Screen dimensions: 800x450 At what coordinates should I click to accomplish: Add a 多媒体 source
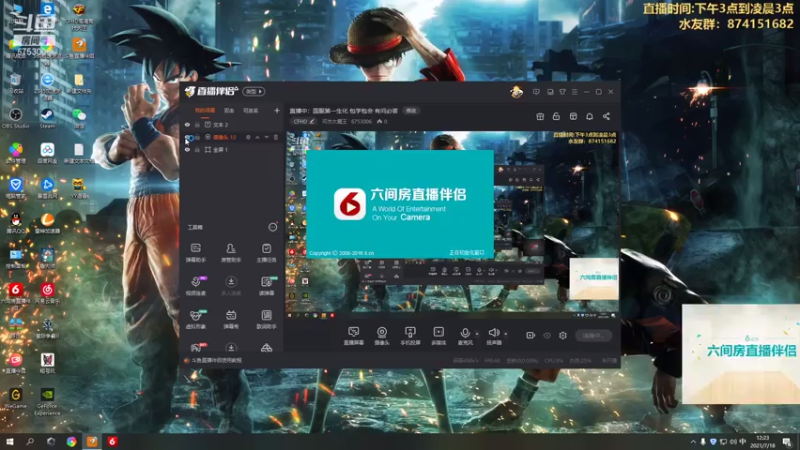(438, 336)
